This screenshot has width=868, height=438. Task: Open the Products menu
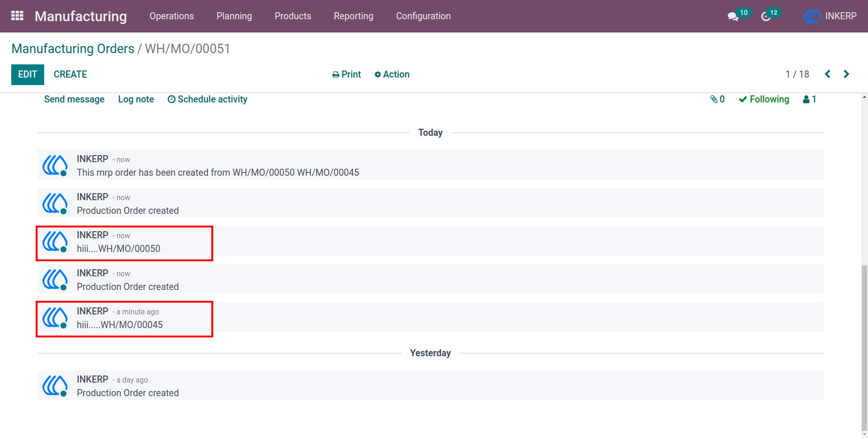293,16
